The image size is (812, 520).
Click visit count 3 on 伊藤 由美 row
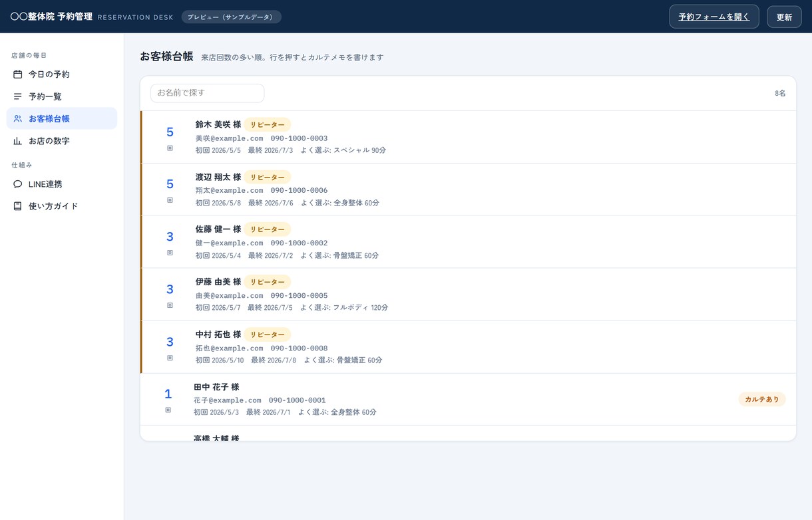tap(170, 289)
